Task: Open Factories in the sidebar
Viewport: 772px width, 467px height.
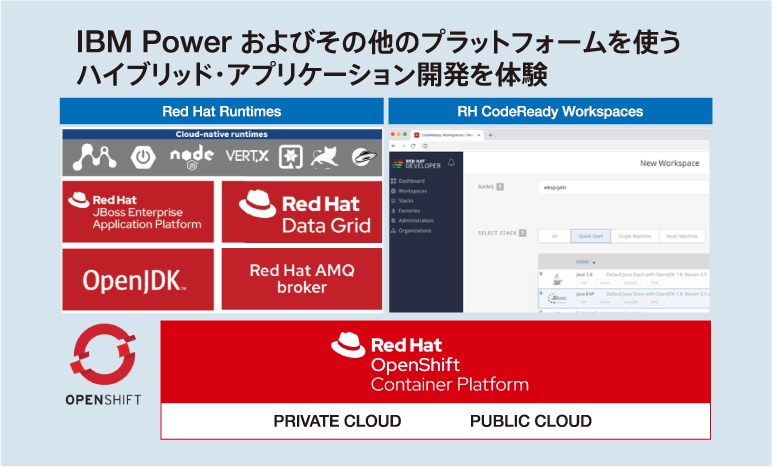Action: [x=405, y=211]
